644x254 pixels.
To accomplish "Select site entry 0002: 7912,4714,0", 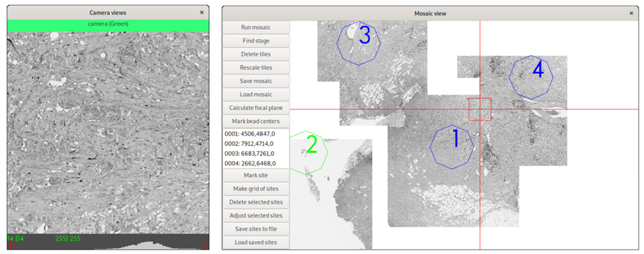I will (x=256, y=144).
